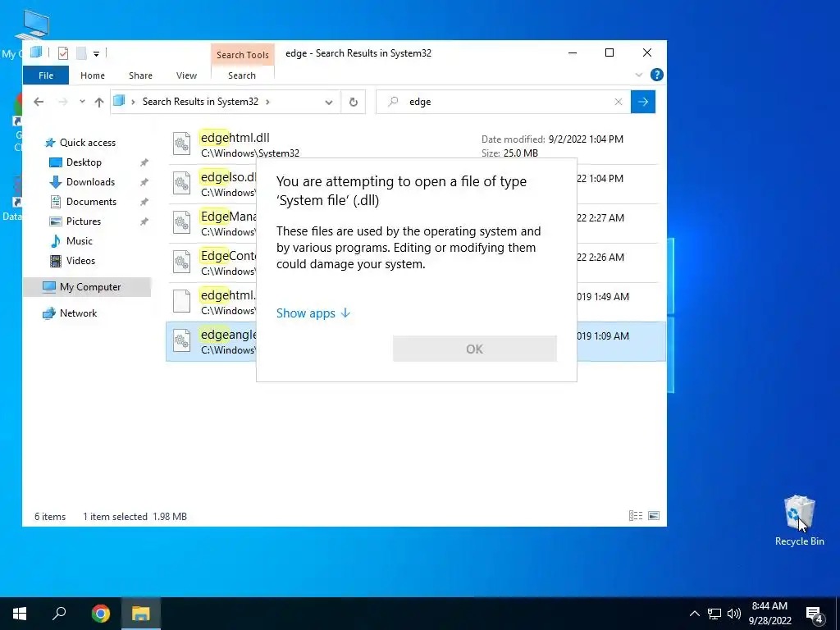Expand address bar history dropdown
840x630 pixels.
pos(328,102)
